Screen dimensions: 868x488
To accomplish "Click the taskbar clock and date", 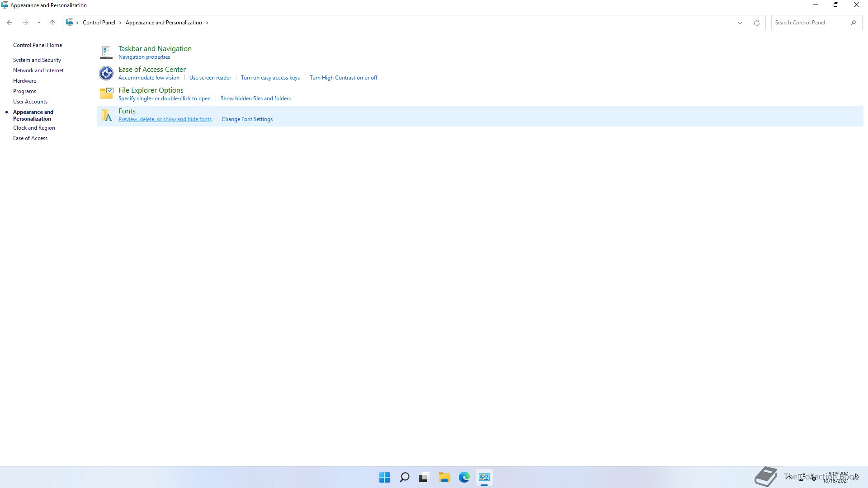I will (837, 477).
